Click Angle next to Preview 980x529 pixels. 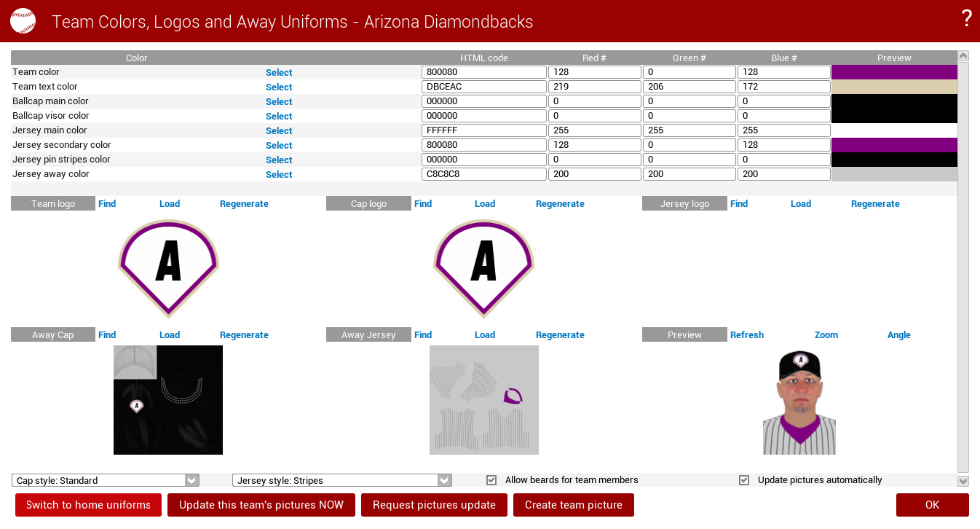899,335
